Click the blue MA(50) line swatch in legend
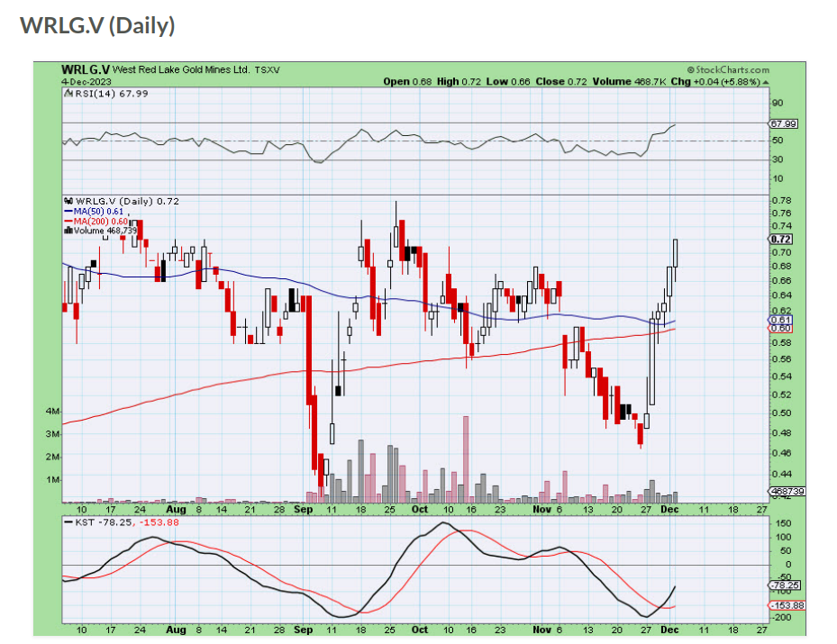The width and height of the screenshot is (837, 644). click(x=68, y=212)
